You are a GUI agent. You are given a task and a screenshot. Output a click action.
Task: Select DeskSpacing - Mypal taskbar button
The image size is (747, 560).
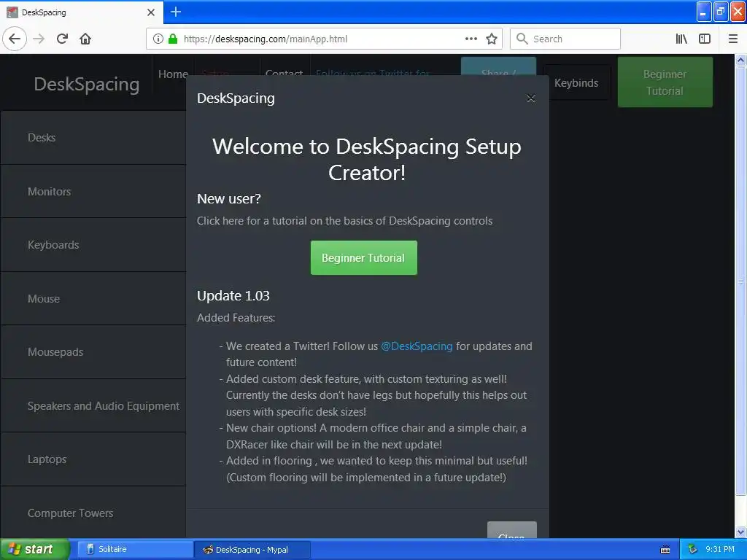click(252, 550)
